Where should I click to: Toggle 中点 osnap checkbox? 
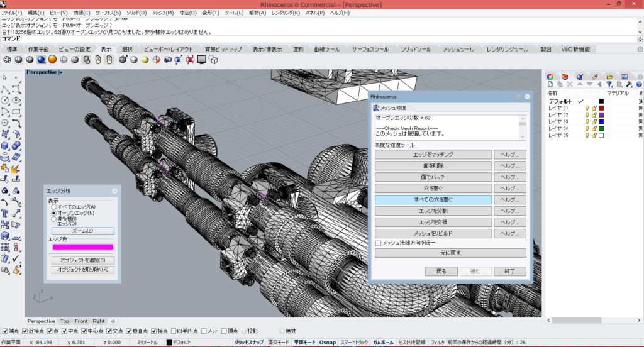click(x=64, y=331)
